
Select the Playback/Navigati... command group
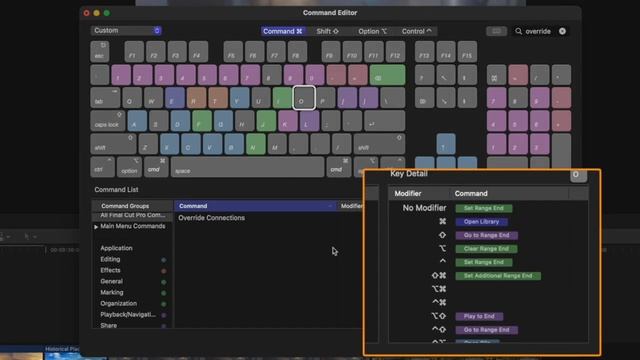128,314
